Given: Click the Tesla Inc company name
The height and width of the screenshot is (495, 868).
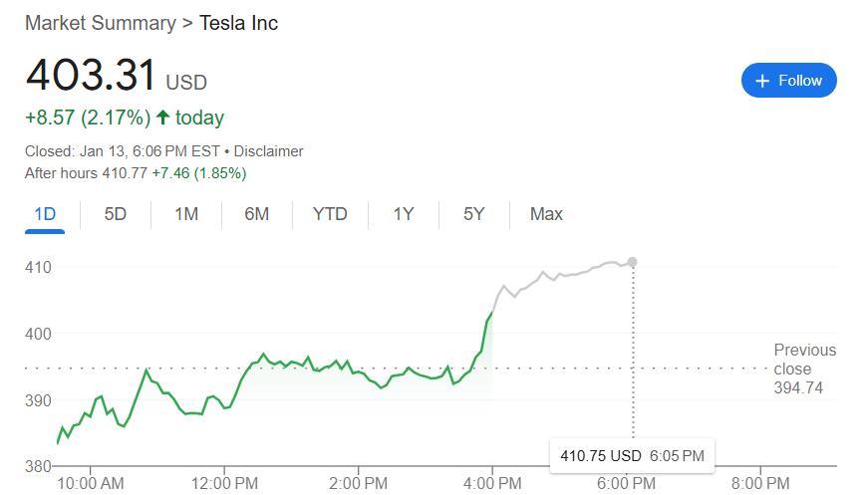Looking at the screenshot, I should pyautogui.click(x=239, y=23).
